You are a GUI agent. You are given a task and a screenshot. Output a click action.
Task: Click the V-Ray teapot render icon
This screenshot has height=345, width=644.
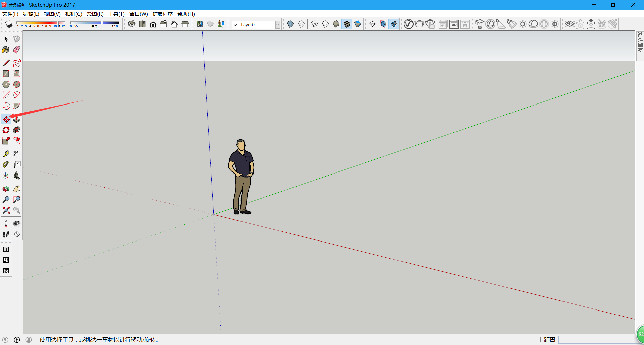tap(419, 24)
